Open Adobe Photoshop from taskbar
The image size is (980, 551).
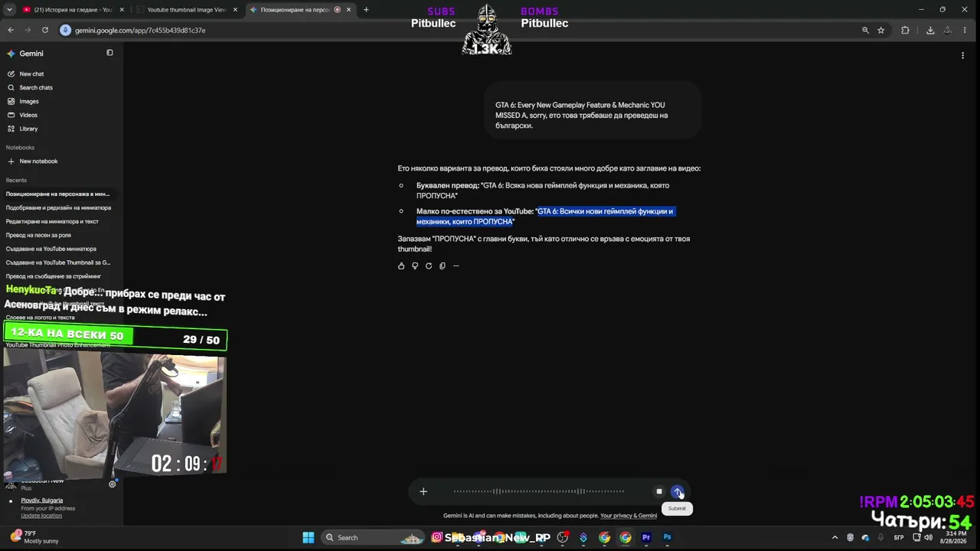point(667,537)
